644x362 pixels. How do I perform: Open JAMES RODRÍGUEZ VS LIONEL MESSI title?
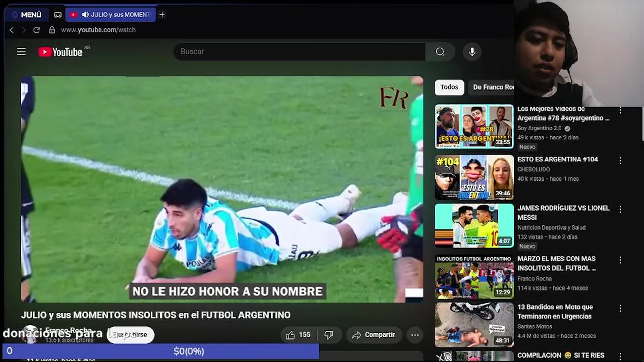(563, 213)
